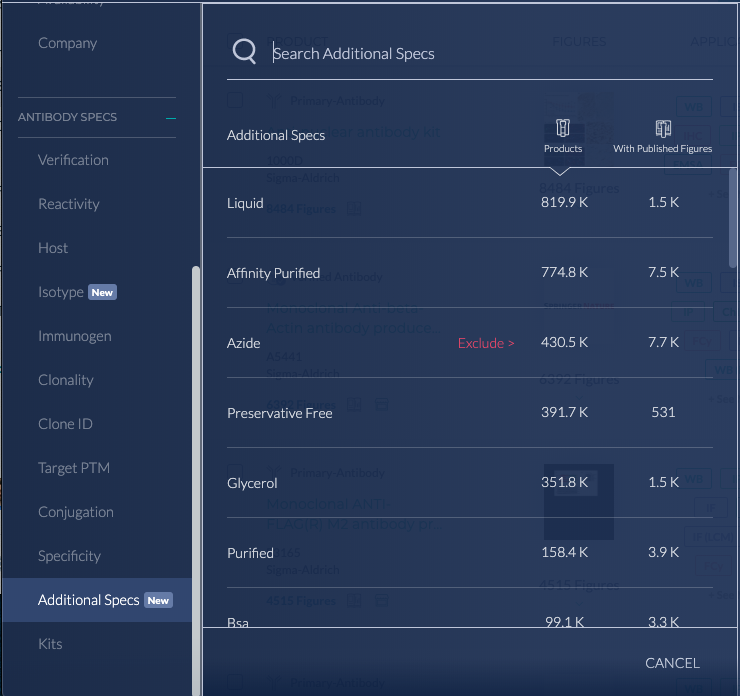Viewport: 740px width, 696px height.
Task: Open the Verification filter
Action: point(73,160)
